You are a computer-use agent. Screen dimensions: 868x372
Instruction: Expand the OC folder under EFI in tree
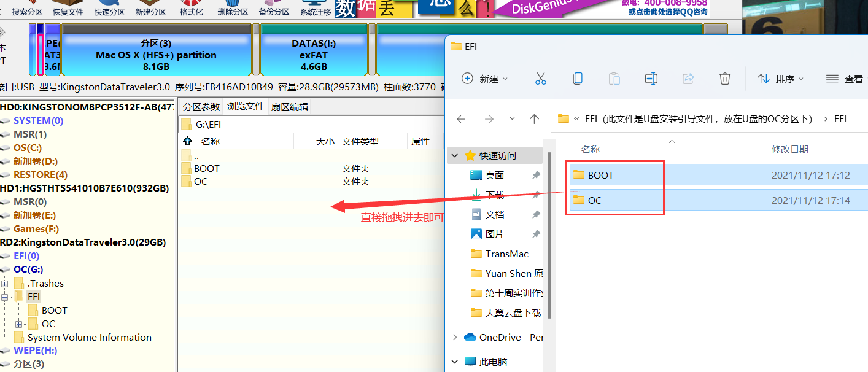19,324
